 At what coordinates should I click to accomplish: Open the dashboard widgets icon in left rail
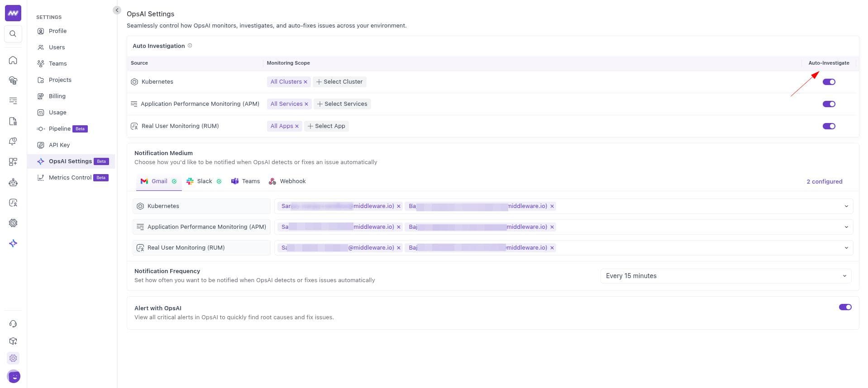pyautogui.click(x=13, y=162)
